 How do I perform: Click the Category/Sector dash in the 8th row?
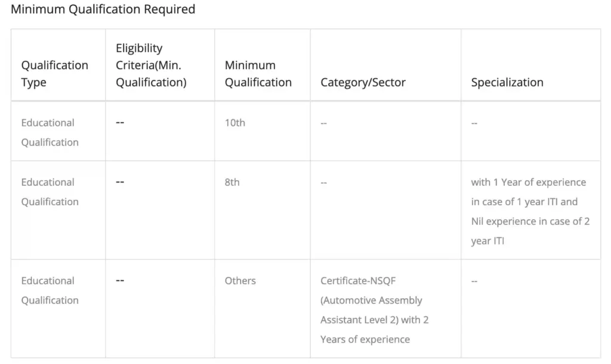324,183
